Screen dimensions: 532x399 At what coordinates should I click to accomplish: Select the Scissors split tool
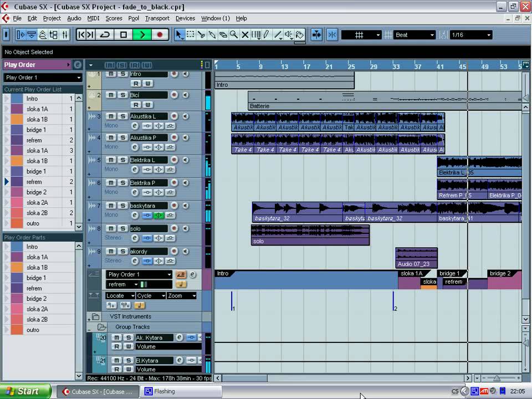point(201,34)
